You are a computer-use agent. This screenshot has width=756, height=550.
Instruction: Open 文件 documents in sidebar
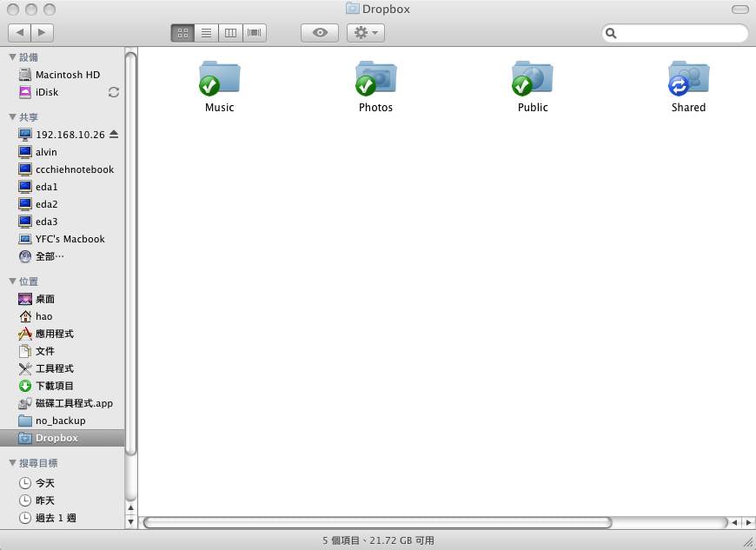pyautogui.click(x=63, y=351)
